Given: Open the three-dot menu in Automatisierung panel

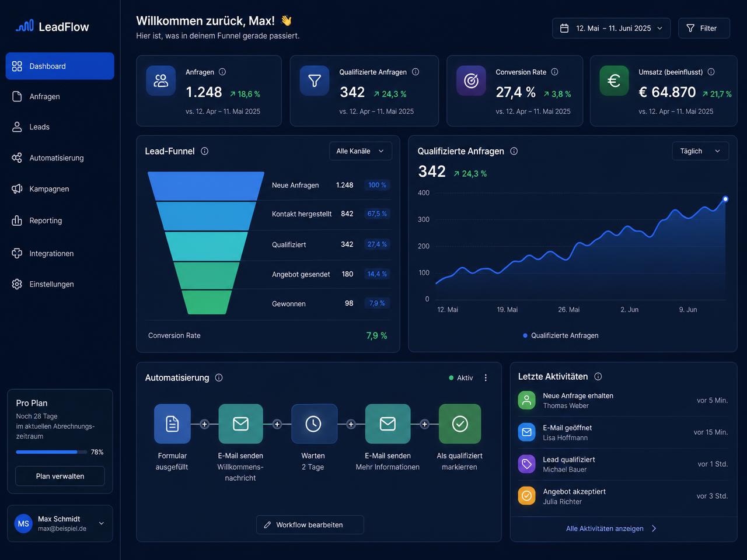Looking at the screenshot, I should pyautogui.click(x=486, y=378).
